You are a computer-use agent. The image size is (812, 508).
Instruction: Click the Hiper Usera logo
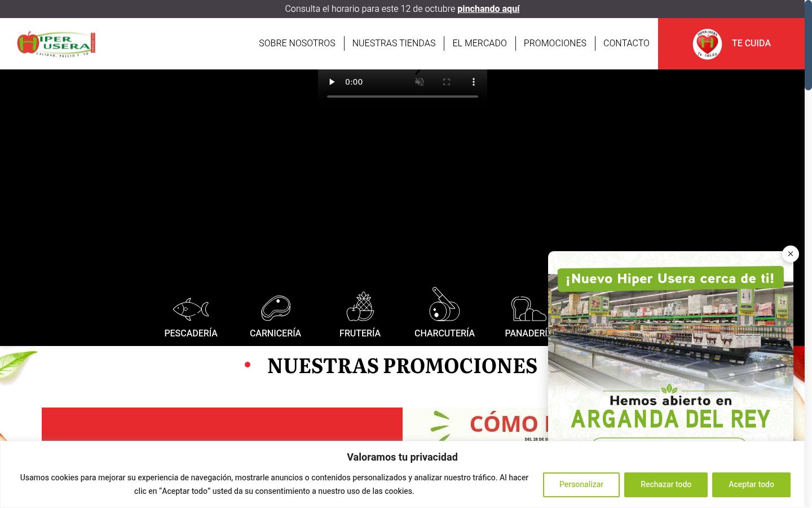[56, 44]
